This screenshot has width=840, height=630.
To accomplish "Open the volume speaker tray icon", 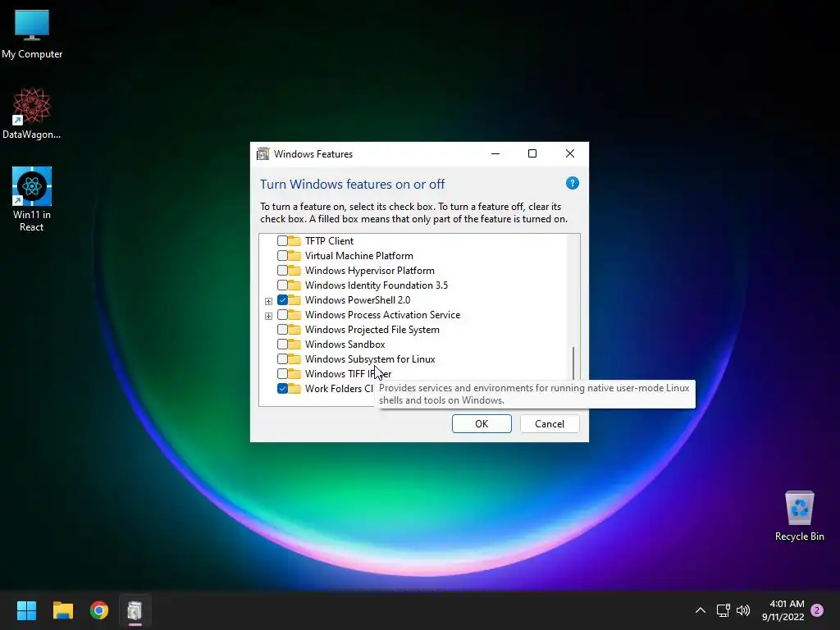I will (743, 610).
